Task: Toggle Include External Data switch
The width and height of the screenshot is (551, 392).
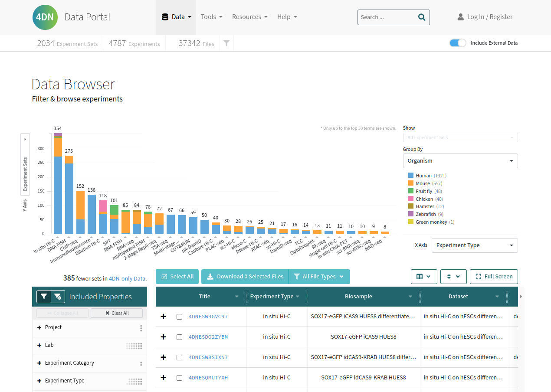Action: pos(458,43)
